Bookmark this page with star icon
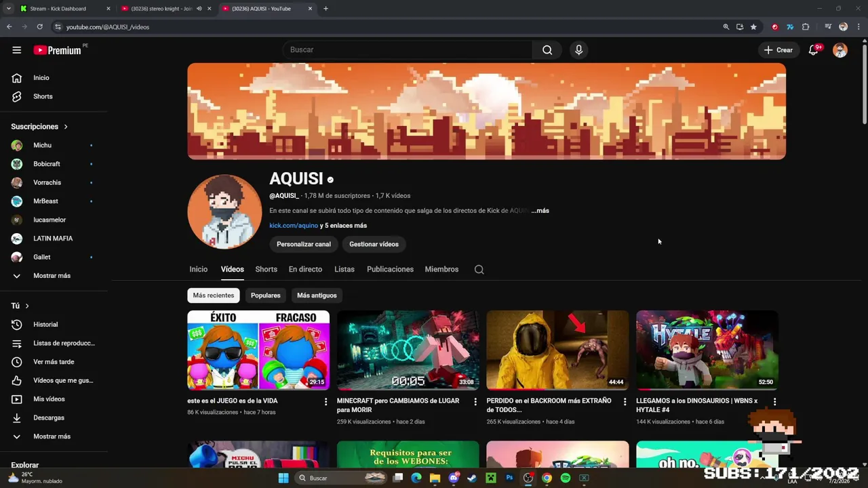This screenshot has width=868, height=488. (x=753, y=26)
